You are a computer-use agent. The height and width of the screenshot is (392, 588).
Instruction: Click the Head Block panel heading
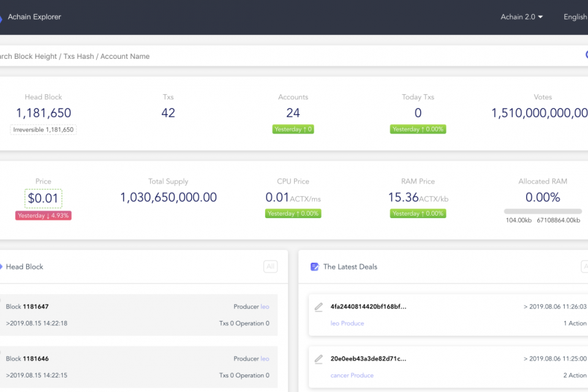(x=24, y=266)
